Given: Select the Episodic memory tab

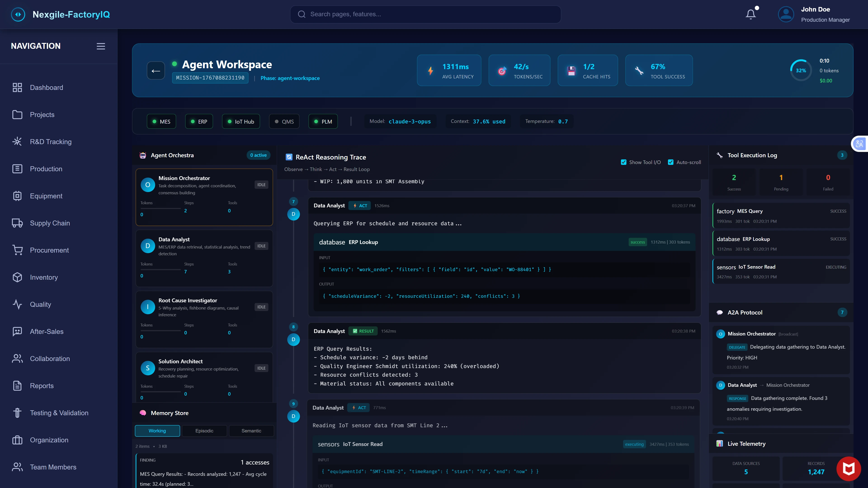Looking at the screenshot, I should coord(205,431).
